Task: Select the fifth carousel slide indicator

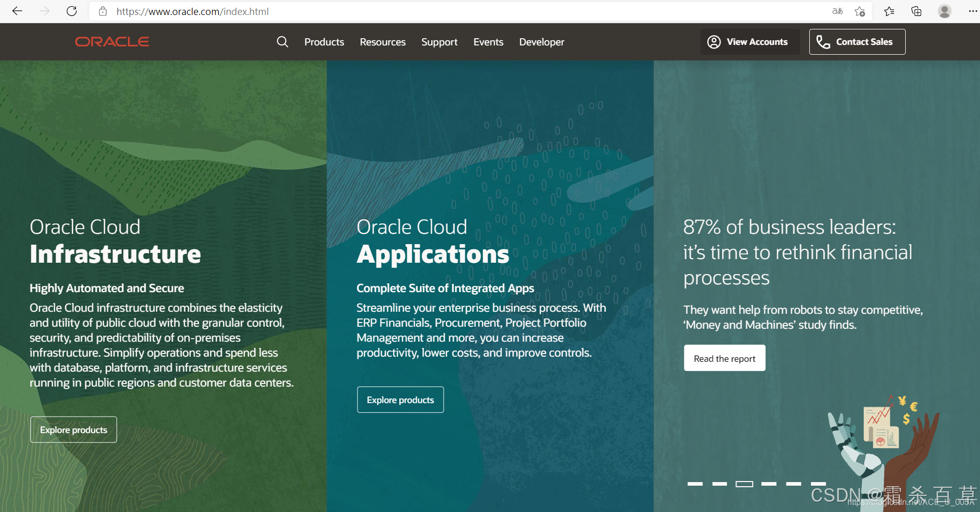Action: [794, 484]
